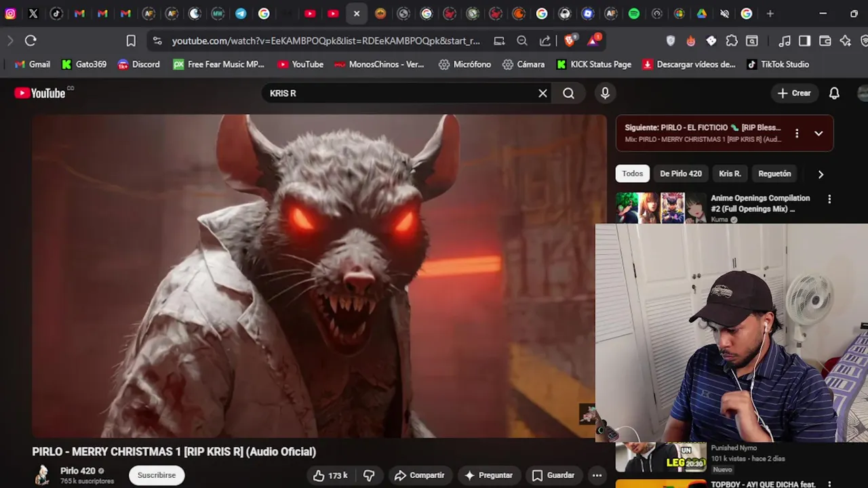Start voice search with microphone
Viewport: 868px width, 488px height.
point(605,94)
